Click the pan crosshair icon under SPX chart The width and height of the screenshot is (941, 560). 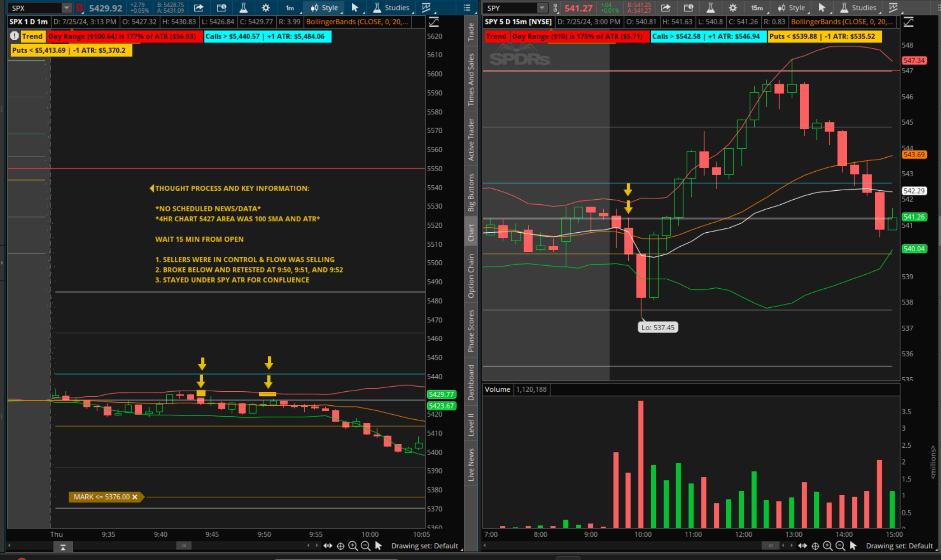click(x=340, y=546)
